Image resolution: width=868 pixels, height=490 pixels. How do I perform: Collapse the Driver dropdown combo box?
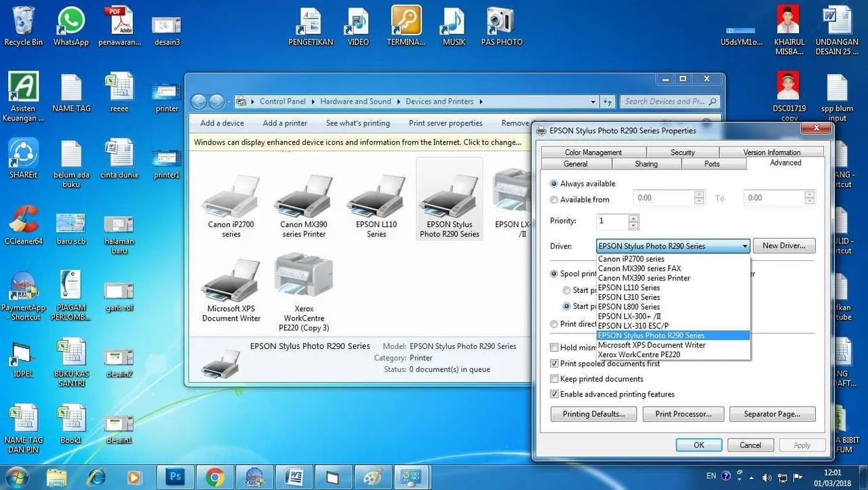745,246
